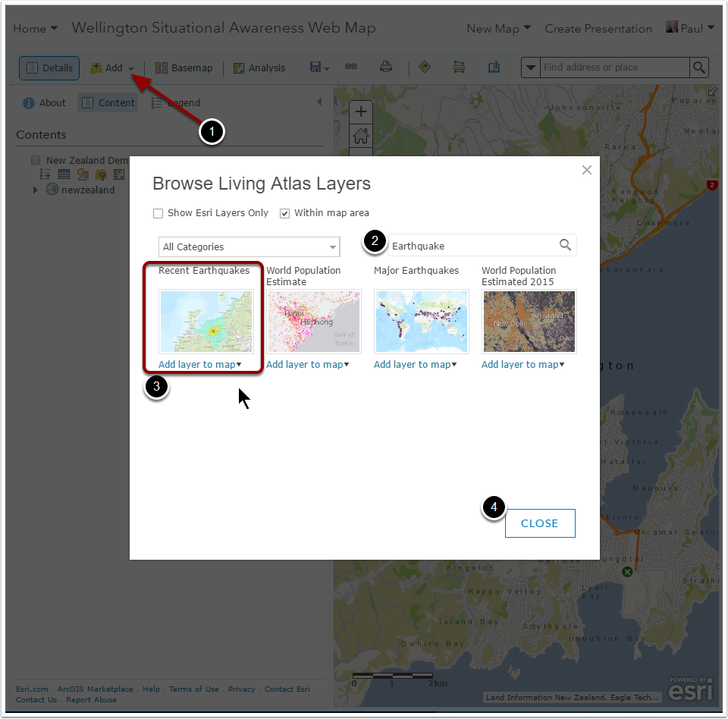The height and width of the screenshot is (719, 728).
Task: Expand the newzealand tree item arrow
Action: point(35,190)
